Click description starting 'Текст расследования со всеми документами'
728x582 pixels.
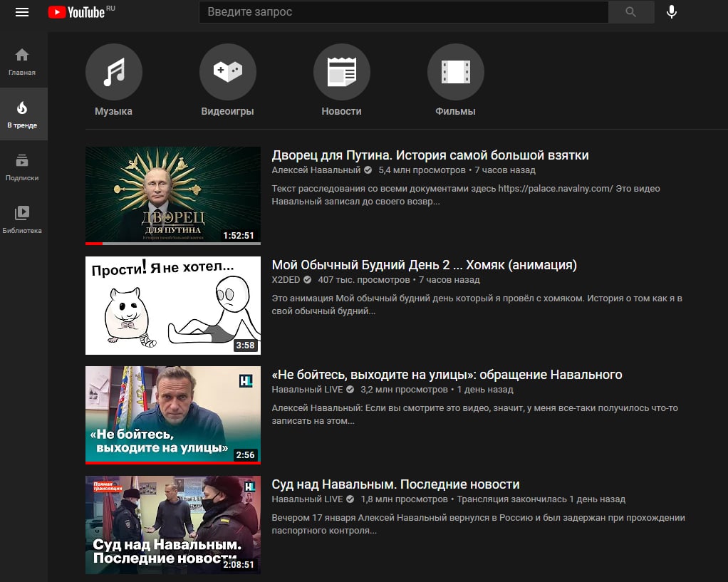(x=466, y=195)
